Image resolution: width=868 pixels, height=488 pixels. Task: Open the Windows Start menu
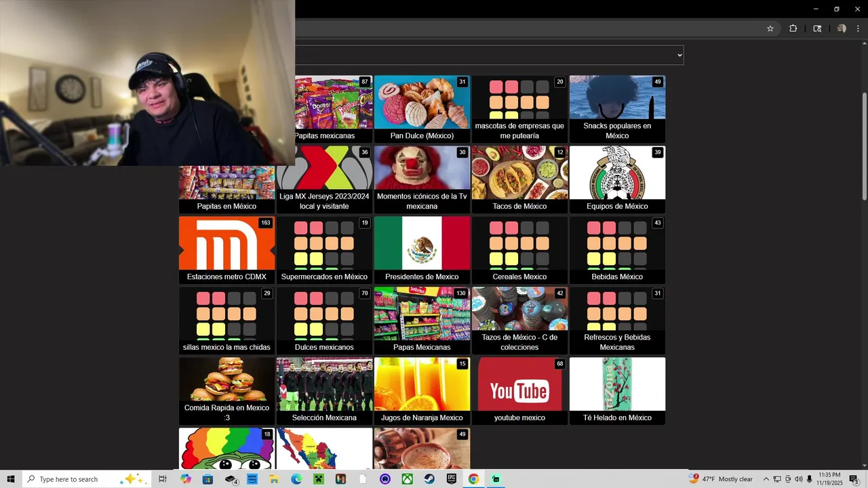coord(11,479)
